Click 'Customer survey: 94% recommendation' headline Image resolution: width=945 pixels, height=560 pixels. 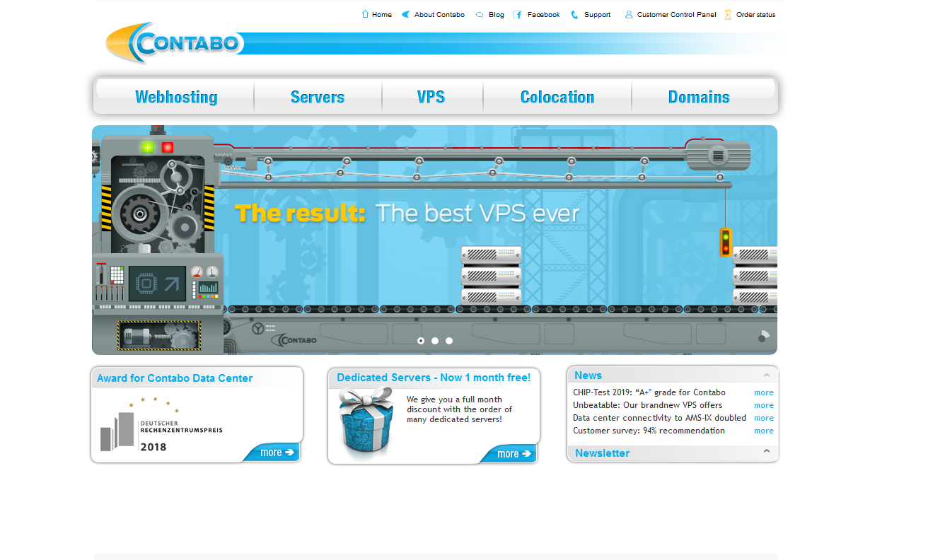pyautogui.click(x=649, y=431)
